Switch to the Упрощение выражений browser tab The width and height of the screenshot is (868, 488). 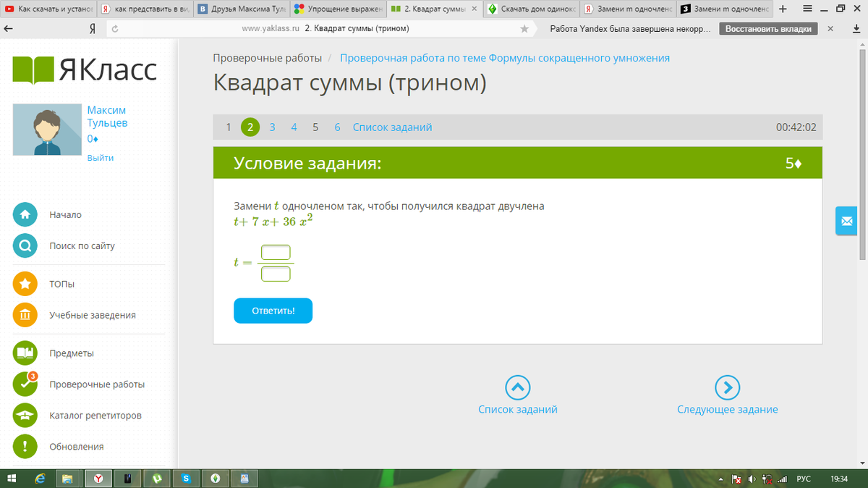click(x=338, y=9)
